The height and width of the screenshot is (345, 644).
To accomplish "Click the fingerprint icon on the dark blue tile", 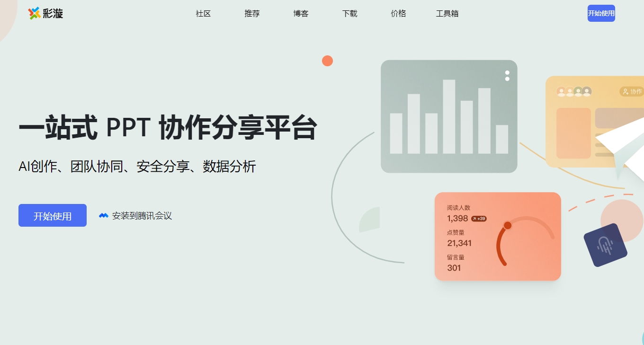I will pyautogui.click(x=605, y=245).
